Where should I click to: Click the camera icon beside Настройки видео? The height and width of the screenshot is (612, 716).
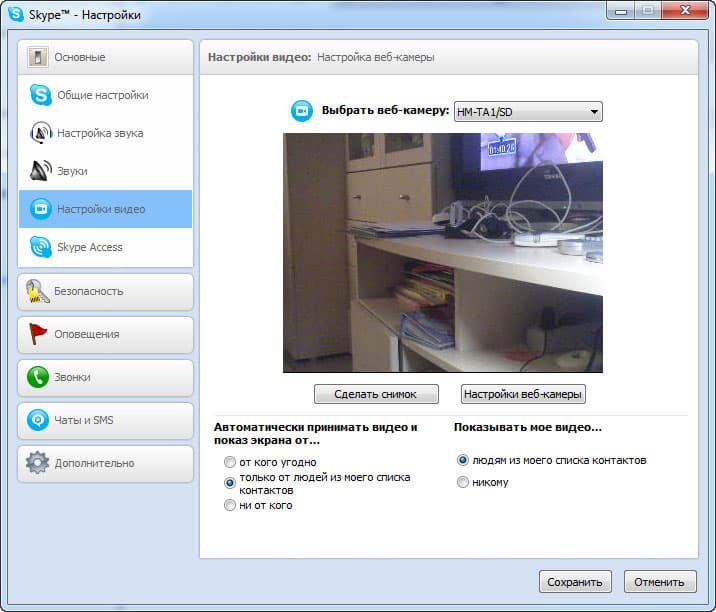[41, 209]
